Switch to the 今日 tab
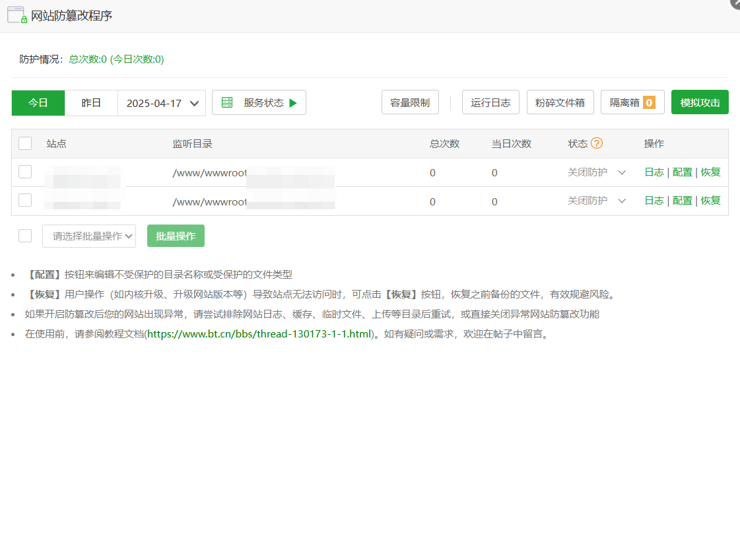Viewport: 740px width, 560px height. tap(38, 102)
